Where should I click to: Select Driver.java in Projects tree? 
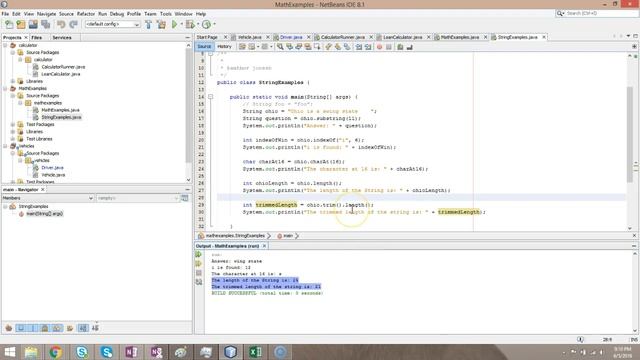(x=52, y=168)
